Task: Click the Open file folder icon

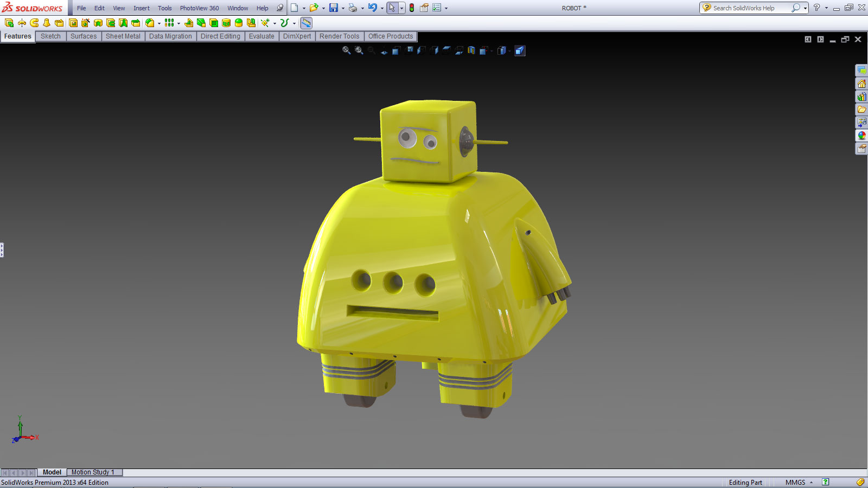Action: (x=314, y=8)
